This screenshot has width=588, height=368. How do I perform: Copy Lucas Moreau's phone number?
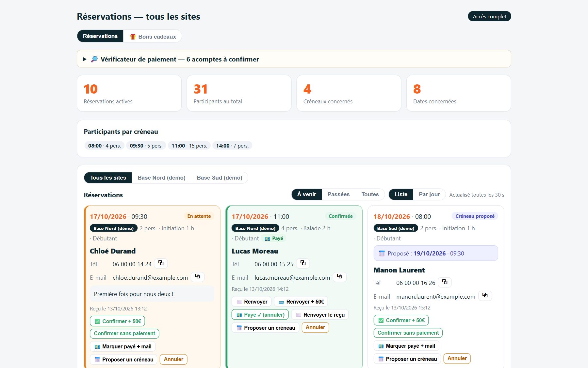point(303,263)
